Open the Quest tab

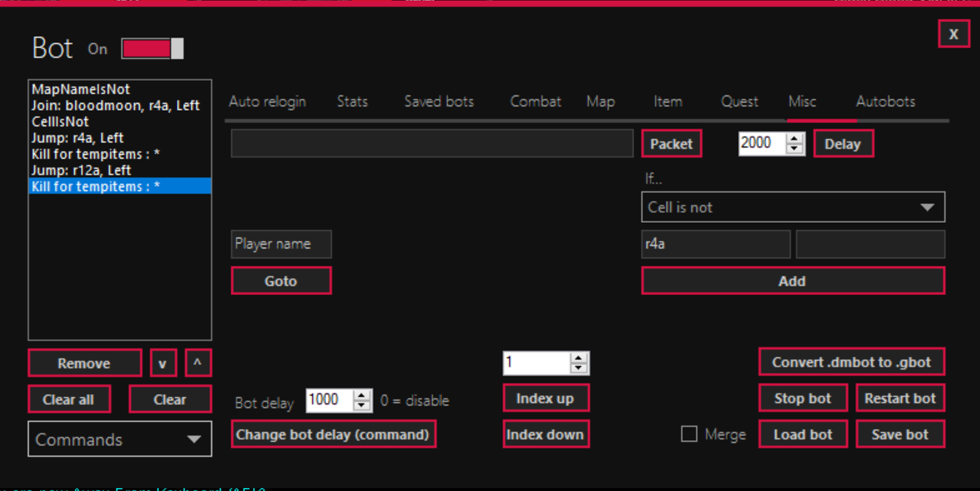(739, 102)
